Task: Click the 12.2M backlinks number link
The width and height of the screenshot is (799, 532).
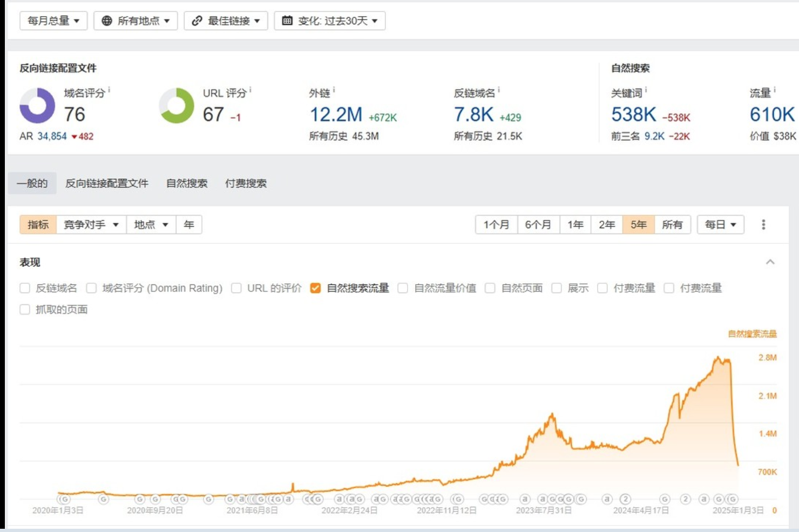Action: point(336,114)
